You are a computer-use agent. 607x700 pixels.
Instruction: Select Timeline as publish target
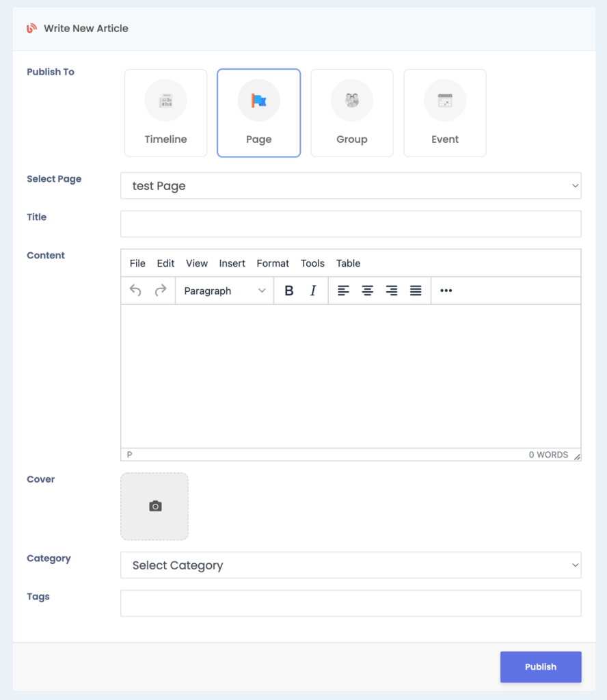165,113
